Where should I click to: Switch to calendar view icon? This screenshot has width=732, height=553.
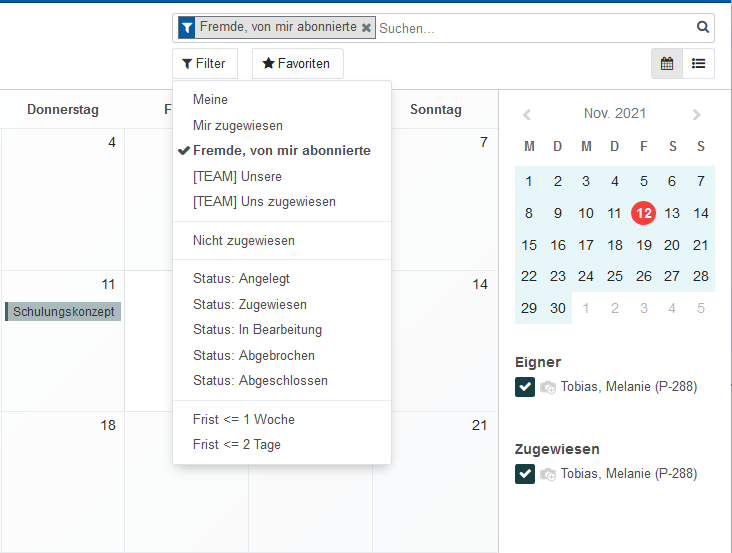pyautogui.click(x=667, y=63)
